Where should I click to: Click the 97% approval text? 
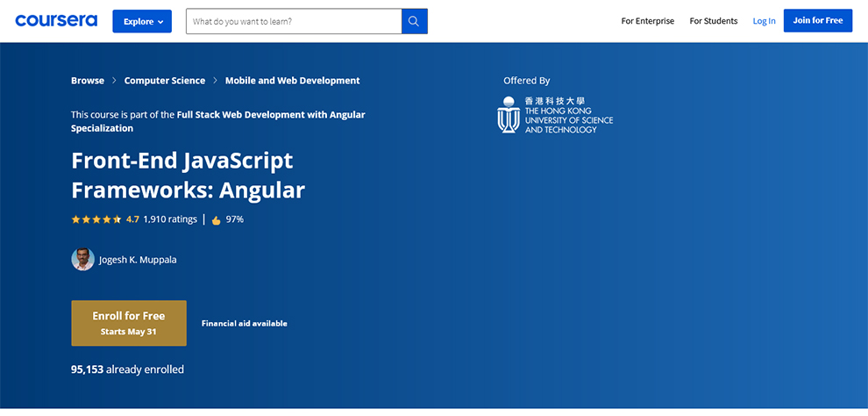pyautogui.click(x=235, y=219)
